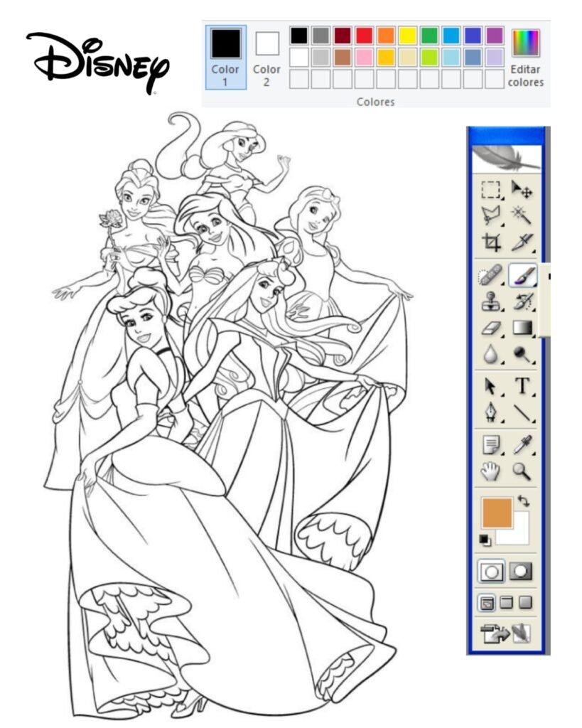Choose the pale yellow swatch
582x728 pixels.
coord(408,58)
